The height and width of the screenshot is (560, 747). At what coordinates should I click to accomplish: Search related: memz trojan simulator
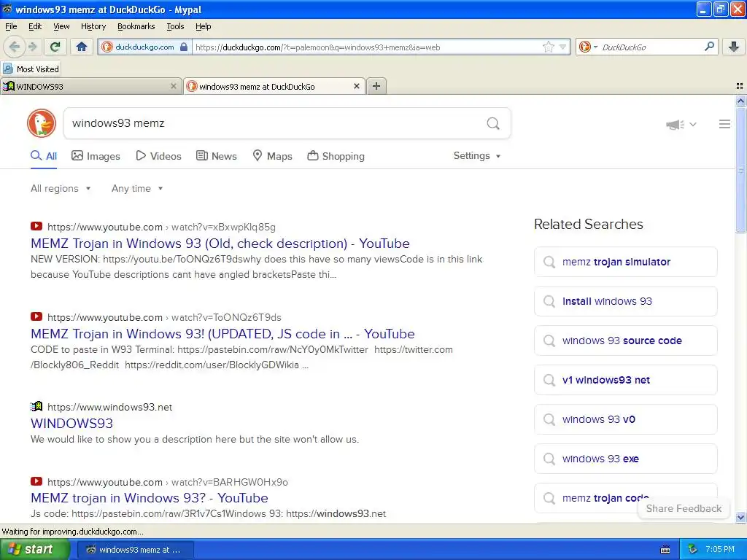point(625,262)
